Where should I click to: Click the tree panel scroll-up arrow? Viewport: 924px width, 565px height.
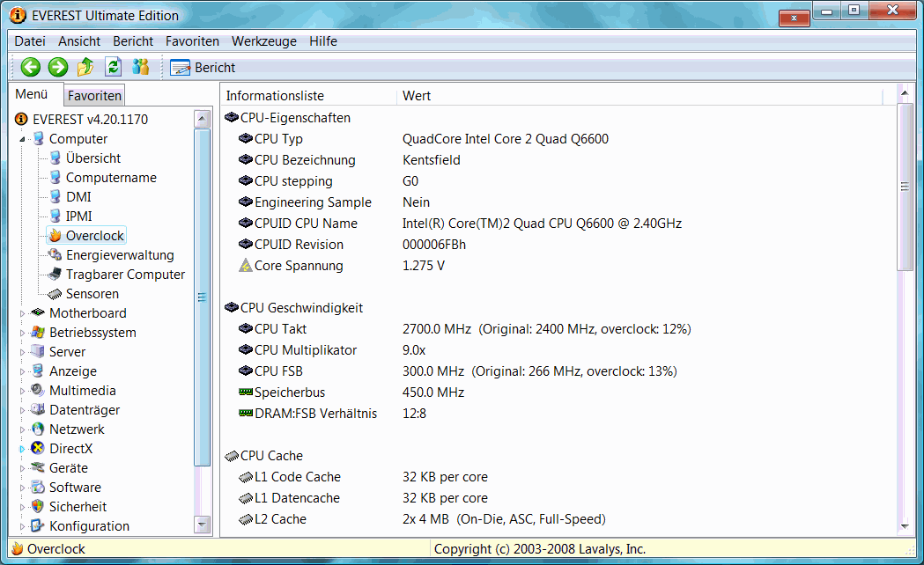coord(202,118)
